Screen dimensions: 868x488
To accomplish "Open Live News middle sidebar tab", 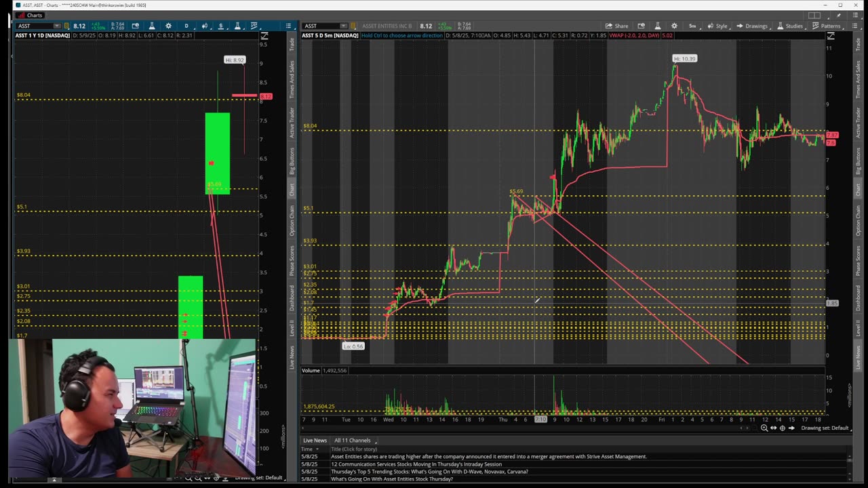I will tap(292, 357).
